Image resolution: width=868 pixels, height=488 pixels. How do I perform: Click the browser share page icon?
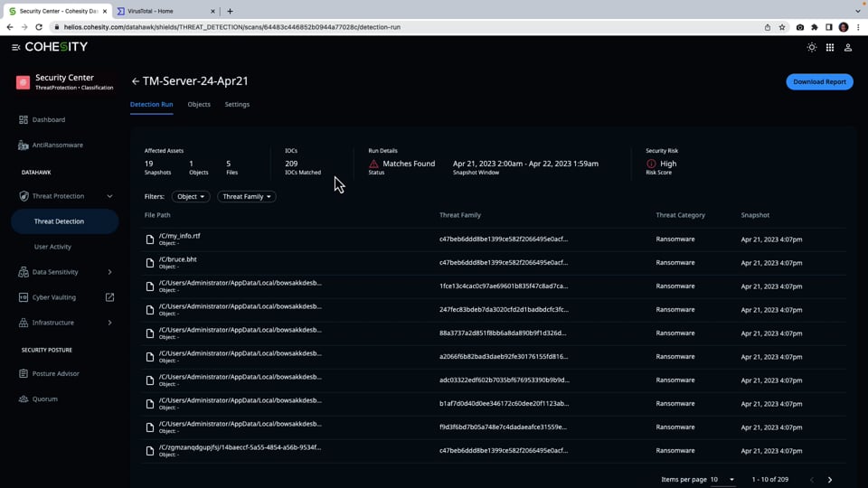coord(768,27)
